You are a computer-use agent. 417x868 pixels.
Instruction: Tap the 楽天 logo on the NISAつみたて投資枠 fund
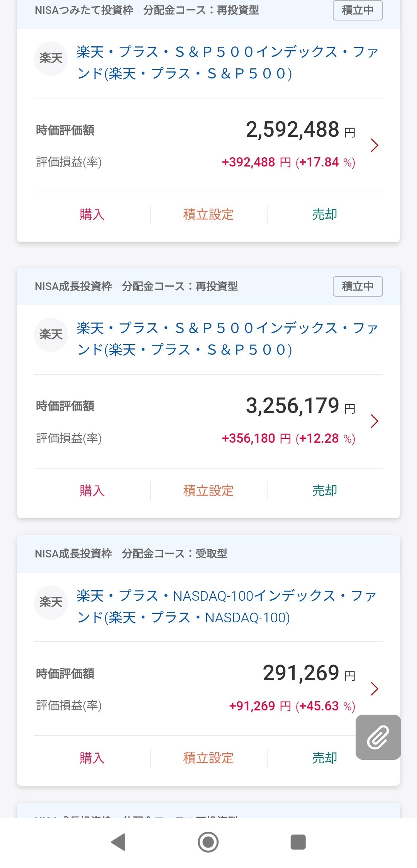51,59
